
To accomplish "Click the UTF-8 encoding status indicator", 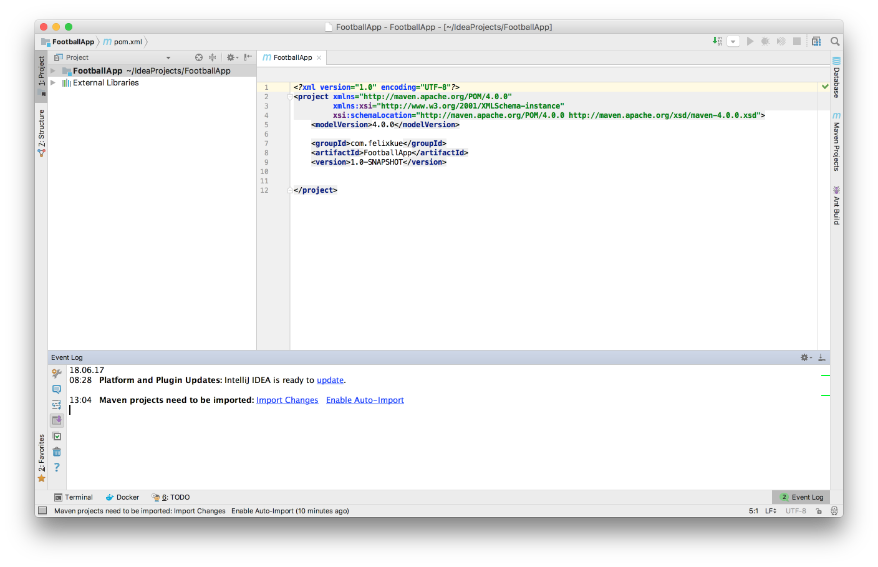I will pyautogui.click(x=795, y=510).
